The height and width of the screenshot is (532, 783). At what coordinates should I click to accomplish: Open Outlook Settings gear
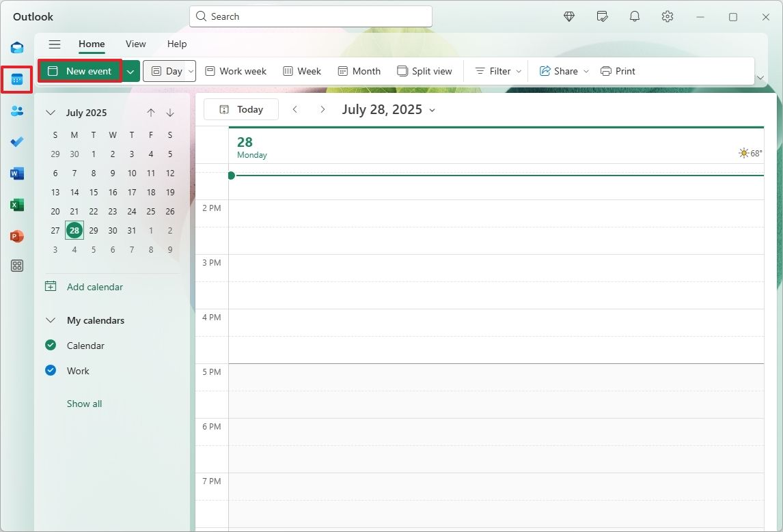(x=667, y=16)
